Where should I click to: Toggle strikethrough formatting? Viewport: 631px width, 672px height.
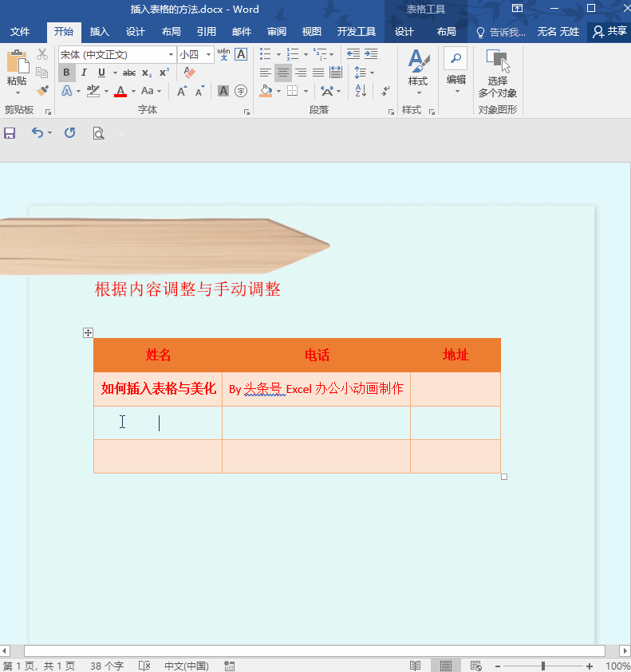[129, 73]
